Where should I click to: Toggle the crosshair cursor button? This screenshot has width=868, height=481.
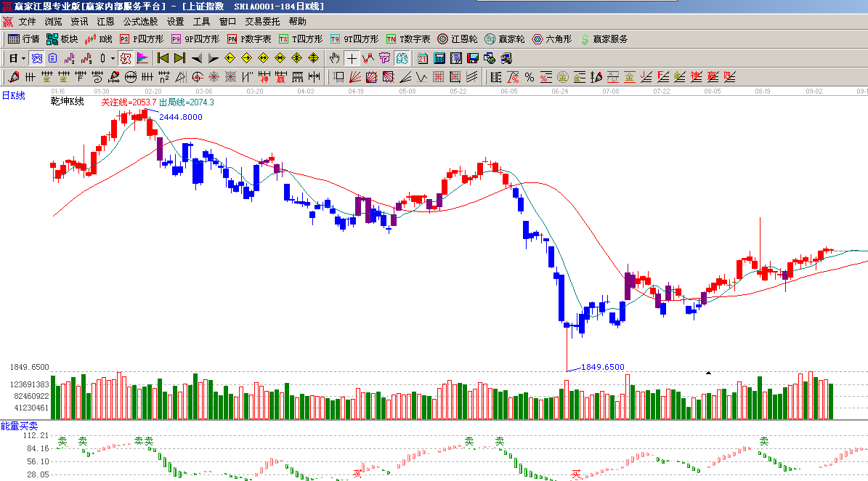[x=352, y=58]
